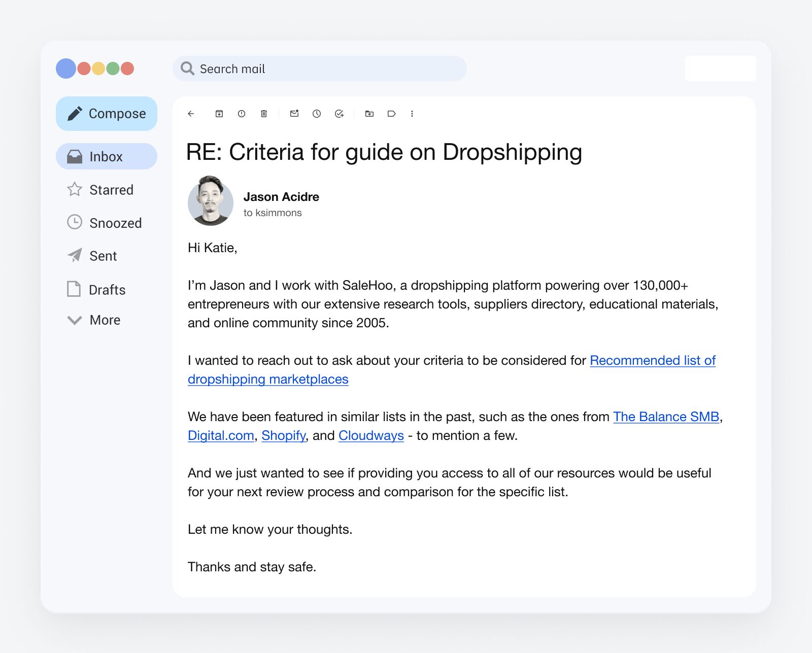This screenshot has width=812, height=653.
Task: Compose a new email
Action: (106, 114)
